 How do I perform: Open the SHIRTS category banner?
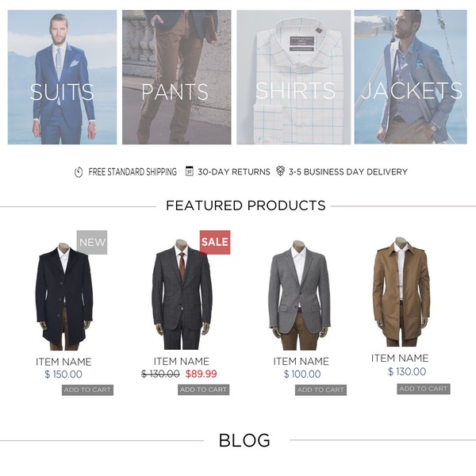tap(294, 77)
